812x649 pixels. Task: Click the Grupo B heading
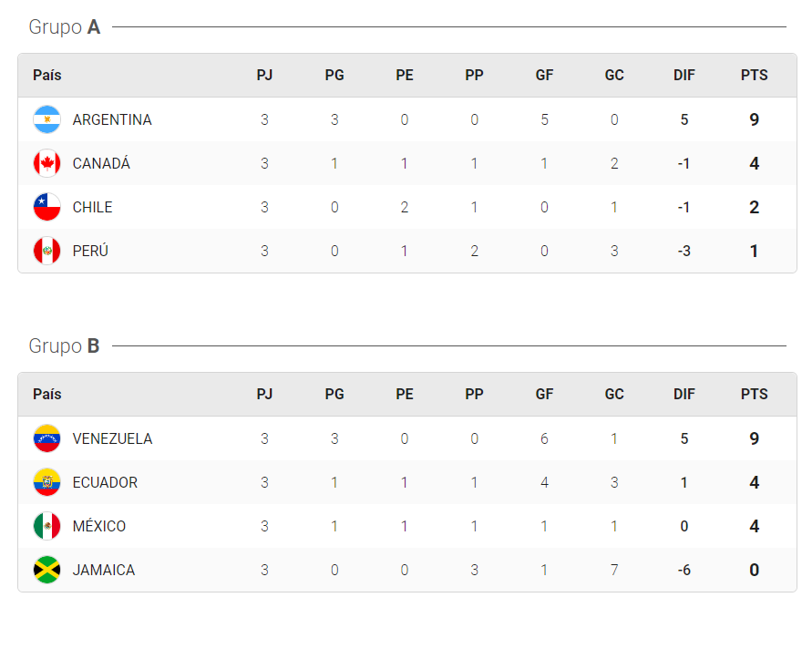[64, 346]
